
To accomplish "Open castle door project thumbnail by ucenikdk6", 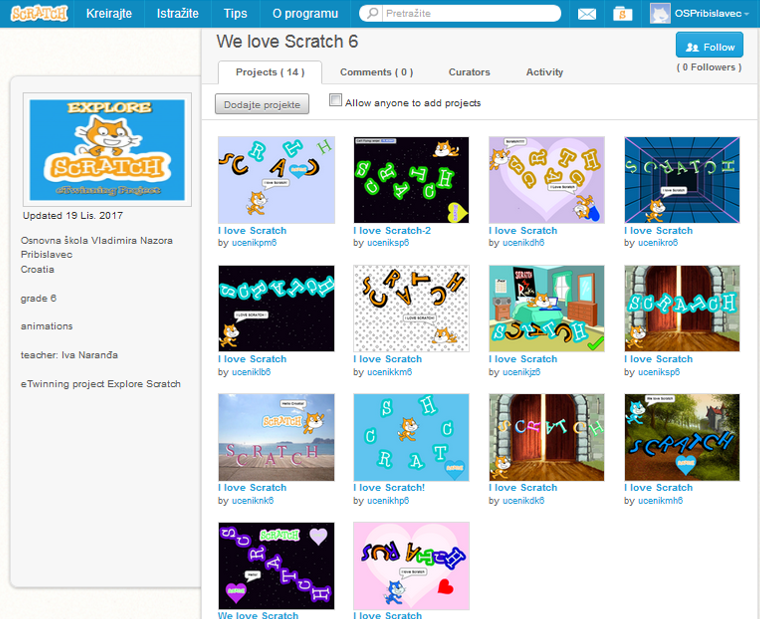I will click(546, 437).
